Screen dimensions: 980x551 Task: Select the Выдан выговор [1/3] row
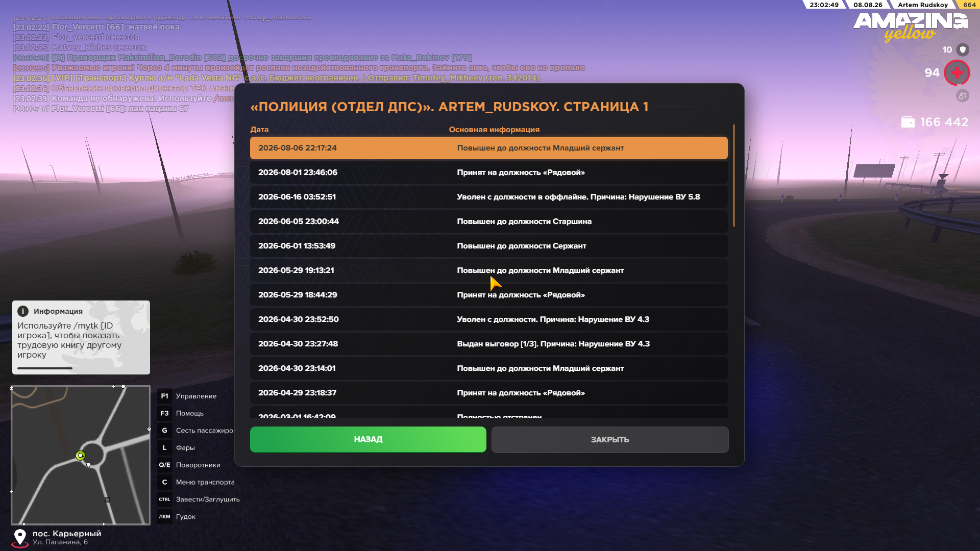pyautogui.click(x=488, y=344)
